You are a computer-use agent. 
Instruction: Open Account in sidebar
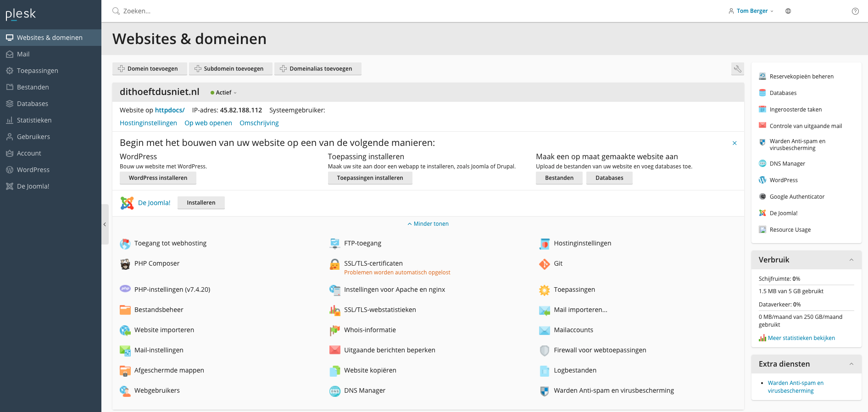[x=50, y=153]
